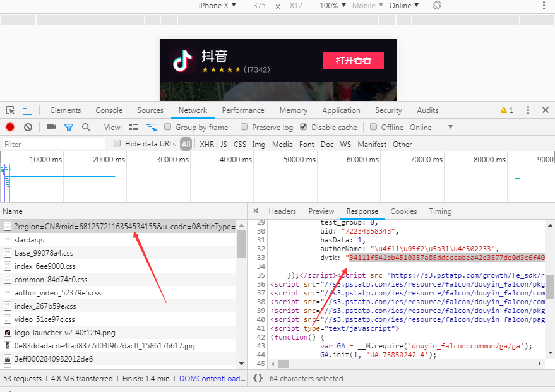Viewport: 555px width, 392px height.
Task: Filter requests by XHR type
Action: (x=206, y=145)
